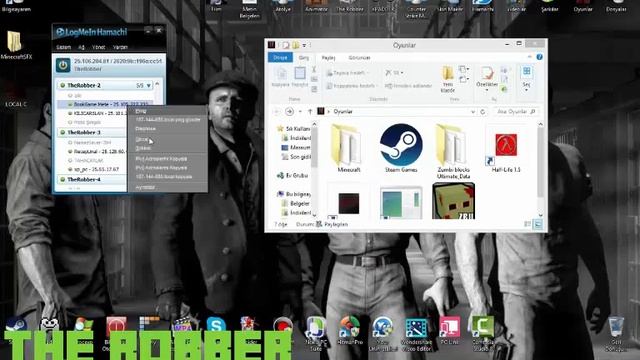Viewport: 640px width, 360px height.
Task: Open the Camtasia Studio desktop icon
Action: point(483,333)
